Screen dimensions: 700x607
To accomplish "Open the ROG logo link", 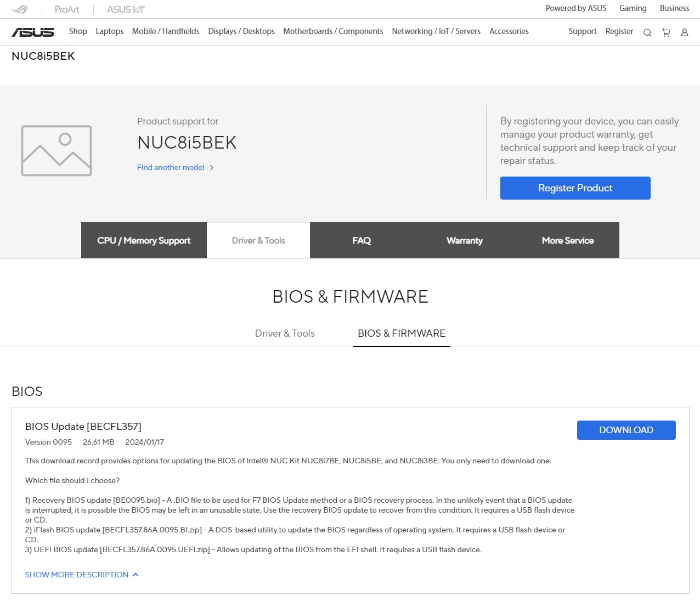I will 20,9.
